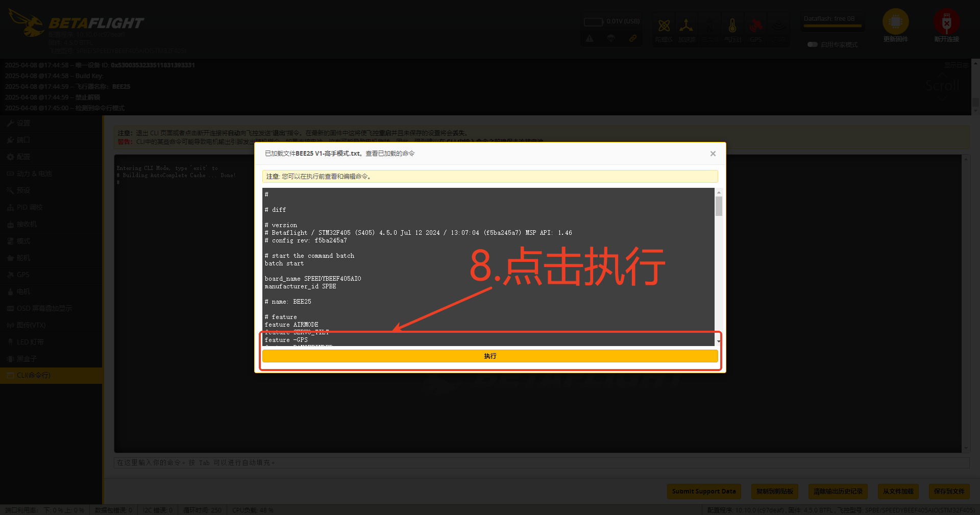
Task: Click the yellow link status icon
Action: pos(632,38)
